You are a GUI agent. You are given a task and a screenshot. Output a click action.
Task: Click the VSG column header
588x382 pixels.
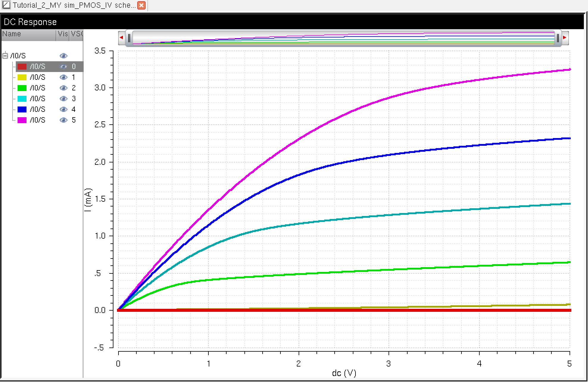coord(76,35)
